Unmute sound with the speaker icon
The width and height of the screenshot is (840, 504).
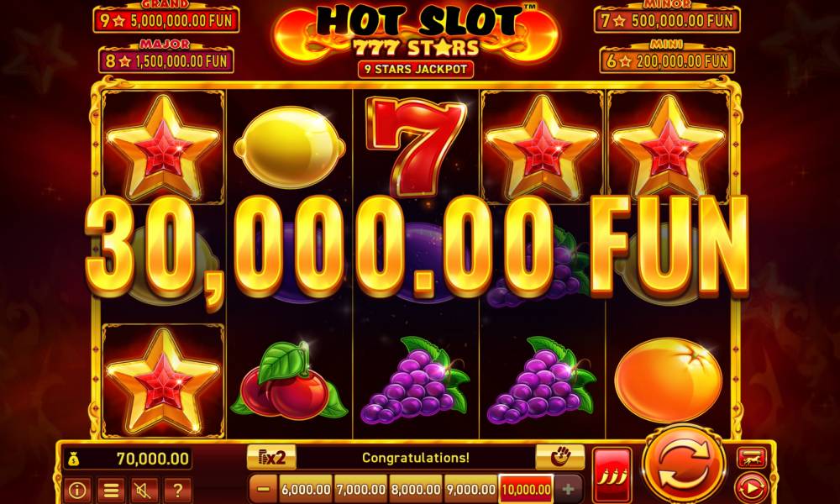(x=144, y=490)
